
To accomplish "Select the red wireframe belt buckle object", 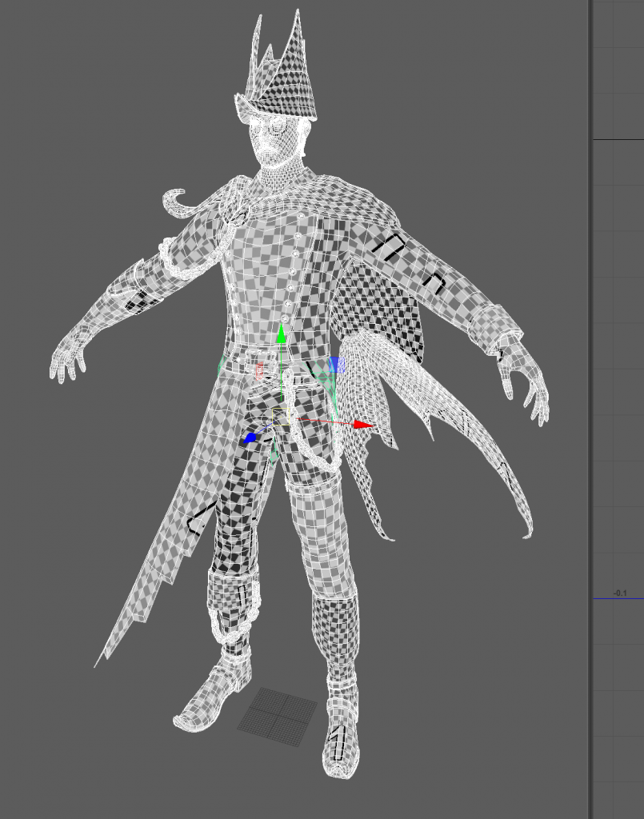I will pyautogui.click(x=260, y=371).
